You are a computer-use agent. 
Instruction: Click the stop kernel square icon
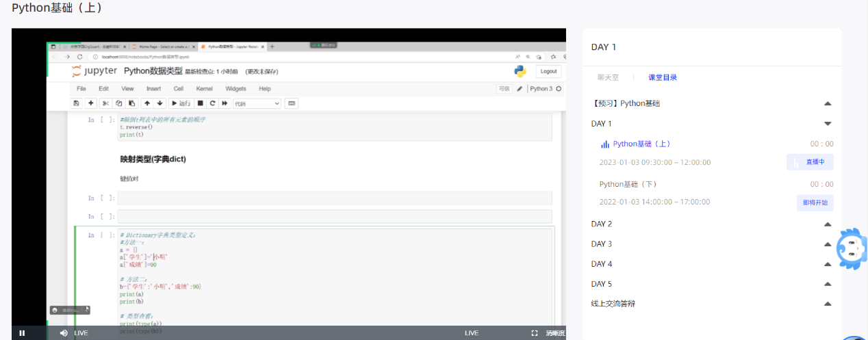tap(200, 103)
